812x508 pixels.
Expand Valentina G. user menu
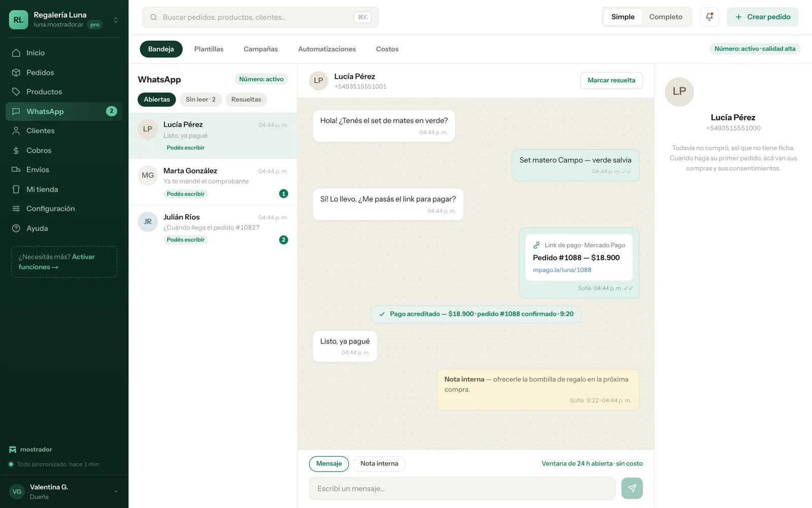point(116,491)
